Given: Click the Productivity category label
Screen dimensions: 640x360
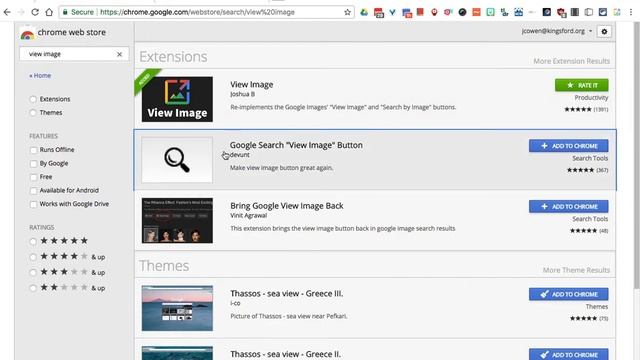Looking at the screenshot, I should tap(591, 98).
